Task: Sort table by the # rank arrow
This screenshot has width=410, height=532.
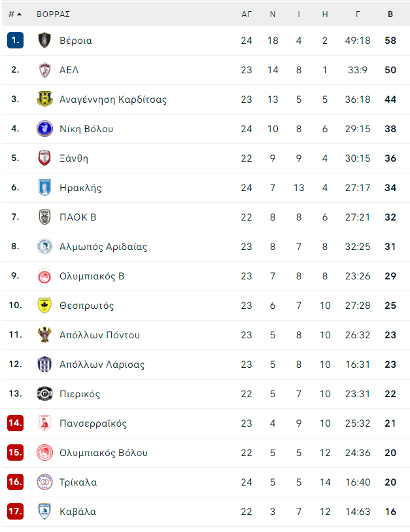Action: pyautogui.click(x=15, y=14)
